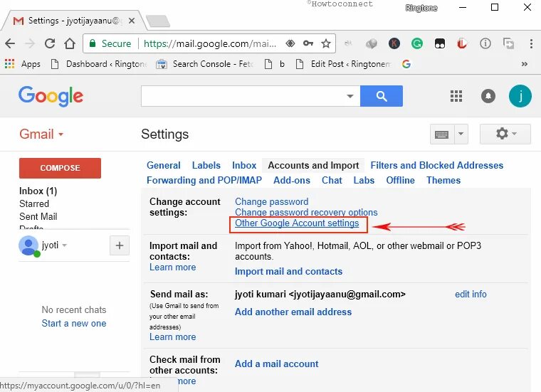This screenshot has width=541, height=392.
Task: Click Add a mail account link
Action: click(x=277, y=364)
